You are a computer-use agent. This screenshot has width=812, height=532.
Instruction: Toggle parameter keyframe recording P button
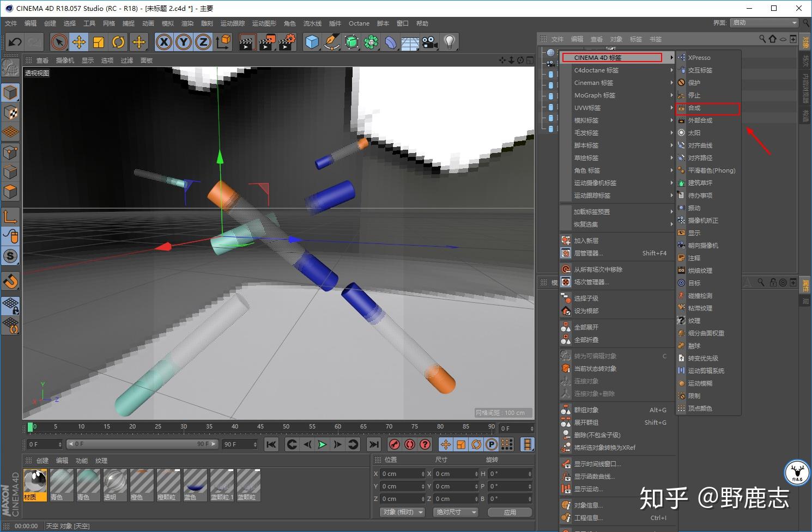[492, 444]
